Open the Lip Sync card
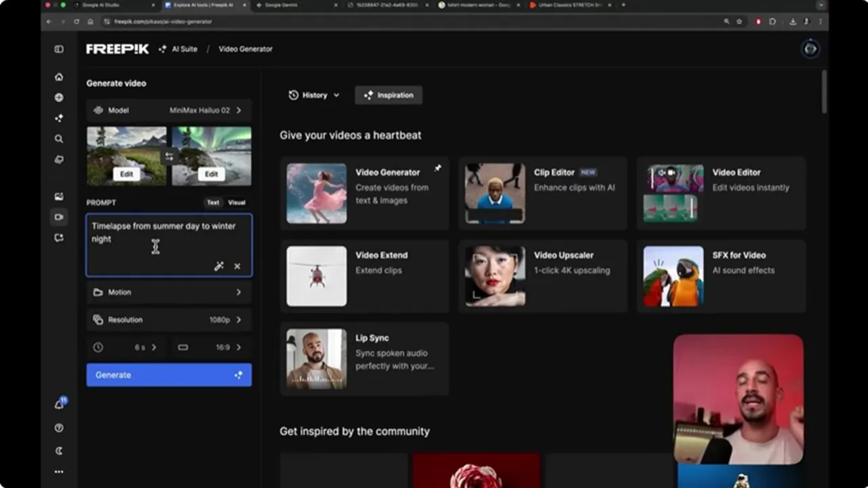 pyautogui.click(x=365, y=359)
